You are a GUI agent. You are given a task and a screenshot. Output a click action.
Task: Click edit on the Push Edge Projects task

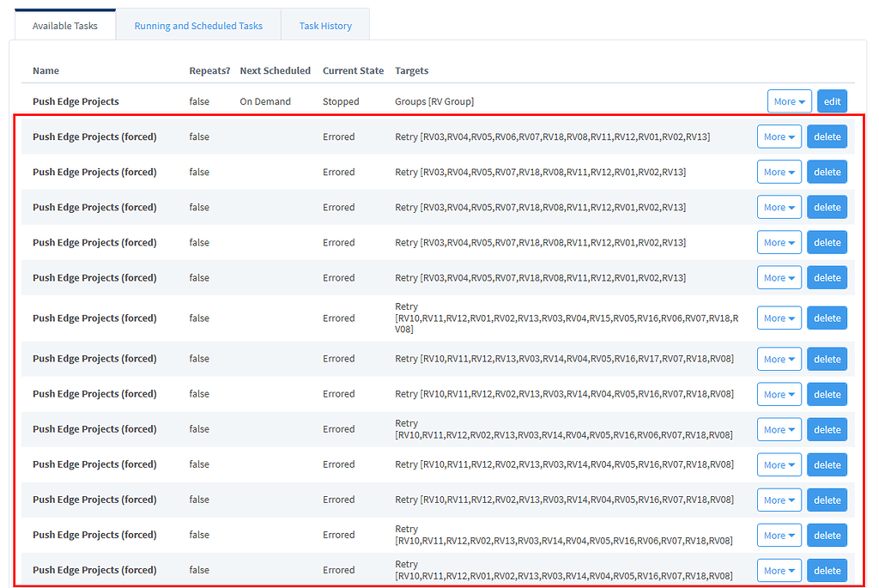831,100
